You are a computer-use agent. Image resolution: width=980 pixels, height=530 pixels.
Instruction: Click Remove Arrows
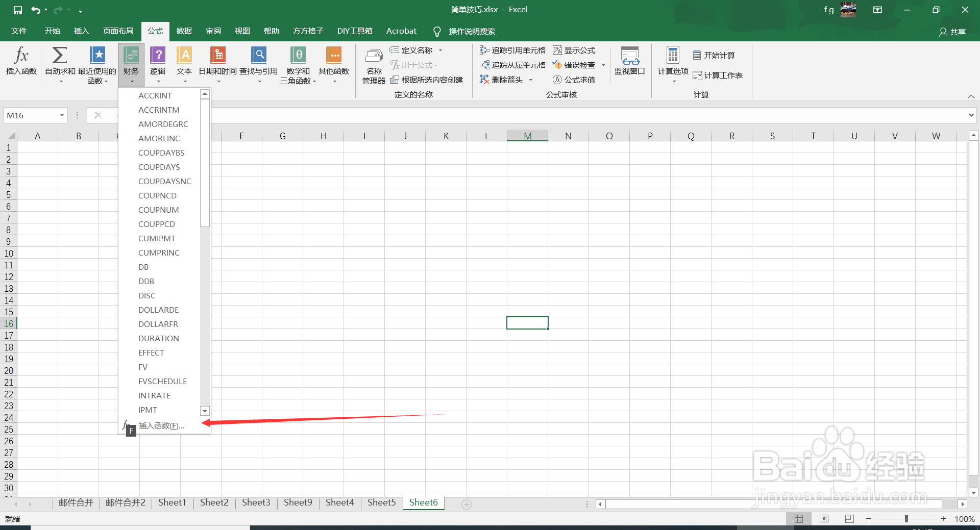[502, 80]
